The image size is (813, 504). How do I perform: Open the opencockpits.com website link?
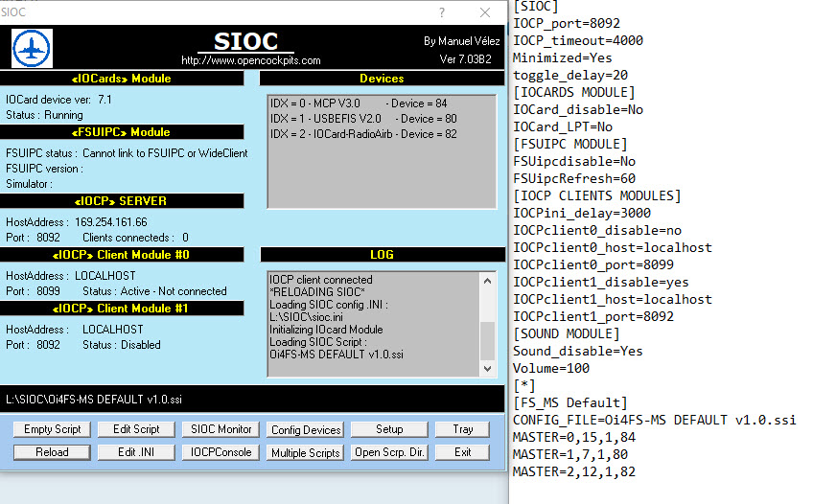250,60
